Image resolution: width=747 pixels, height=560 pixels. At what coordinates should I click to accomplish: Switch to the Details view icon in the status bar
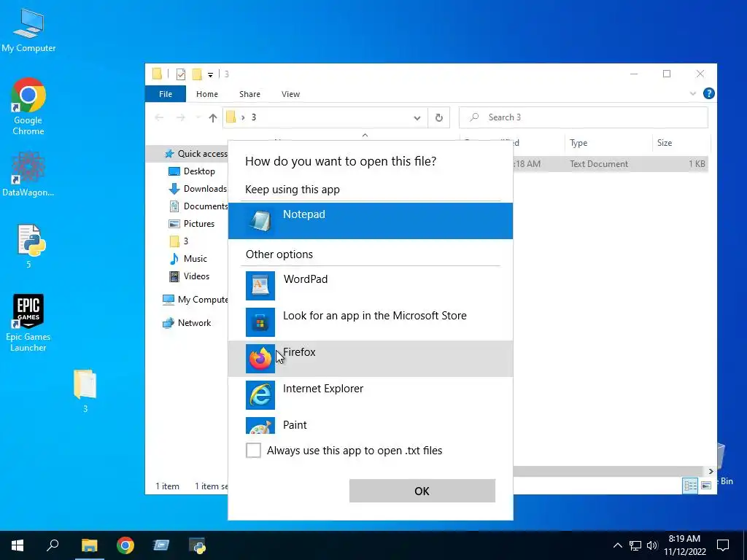(690, 485)
